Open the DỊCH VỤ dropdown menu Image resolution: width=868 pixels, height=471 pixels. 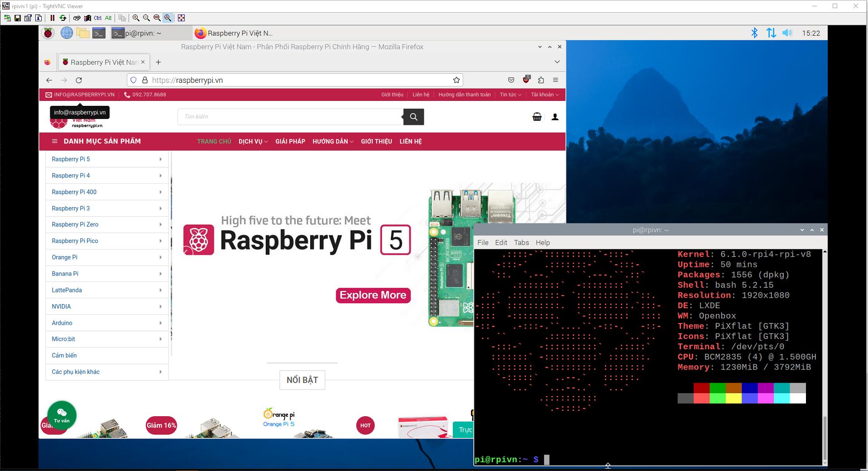click(253, 142)
